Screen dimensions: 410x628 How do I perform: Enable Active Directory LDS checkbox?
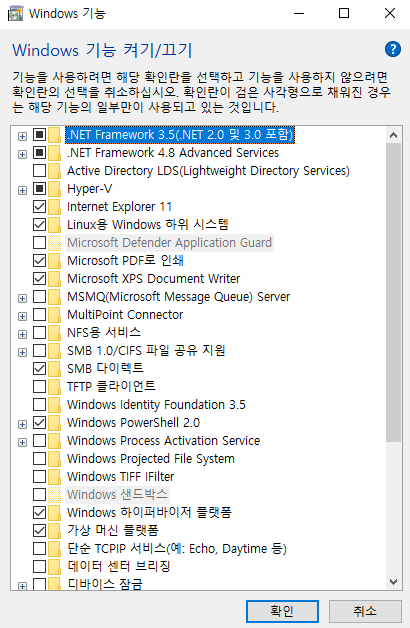point(39,171)
